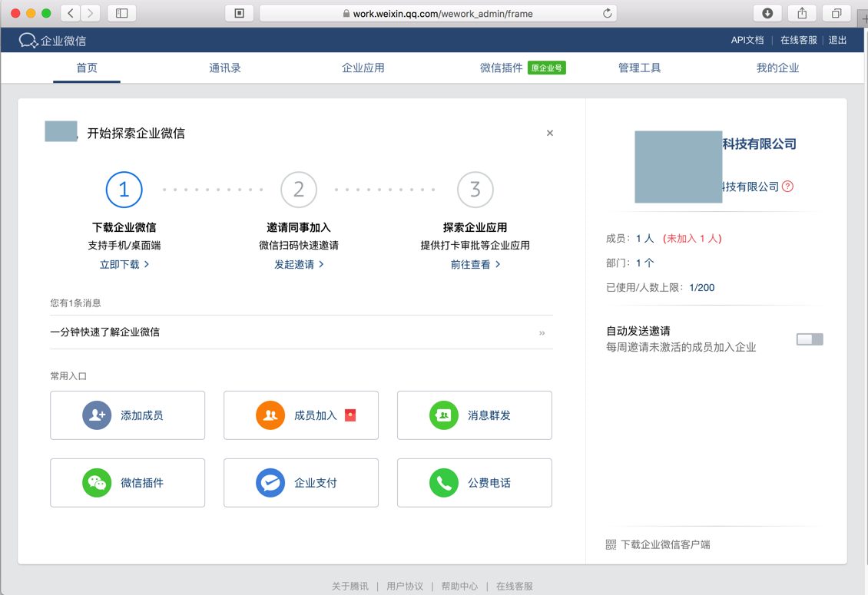
Task: Click the 前往查看 link
Action: pos(475,265)
